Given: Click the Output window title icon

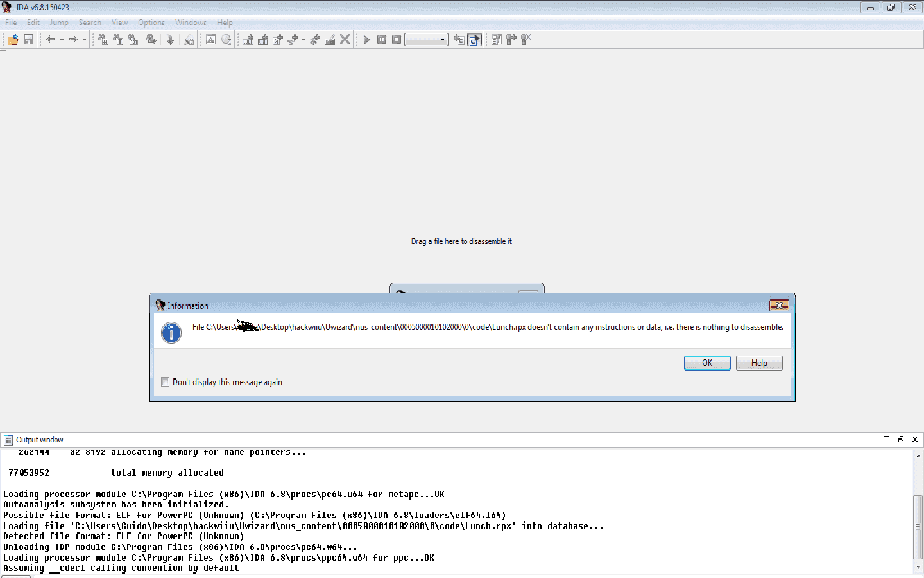Looking at the screenshot, I should [x=8, y=440].
